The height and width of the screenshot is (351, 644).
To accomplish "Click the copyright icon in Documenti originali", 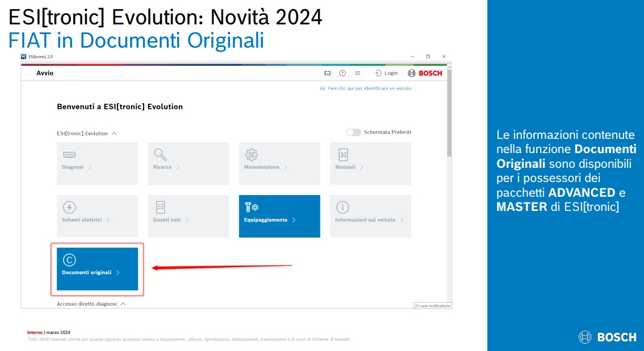I will [69, 260].
